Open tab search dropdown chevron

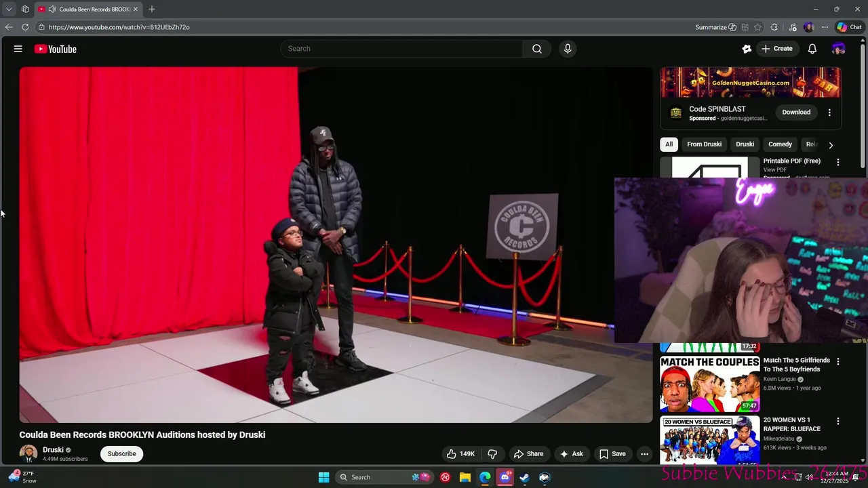pyautogui.click(x=9, y=9)
